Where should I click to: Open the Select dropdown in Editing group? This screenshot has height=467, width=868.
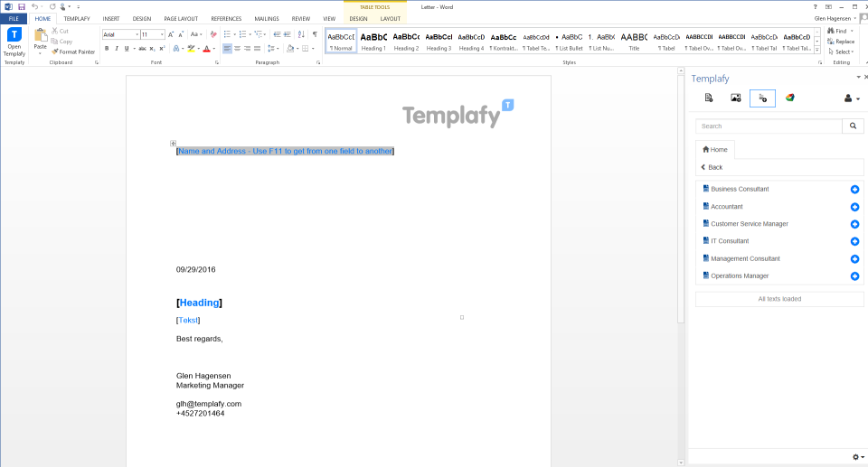[842, 51]
